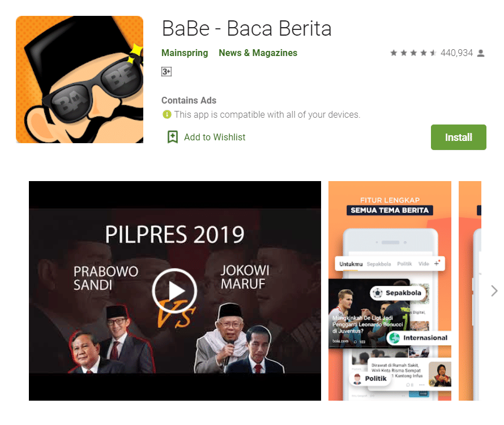The height and width of the screenshot is (425, 504).
Task: Click the BaBe - Baca Berita title
Action: click(246, 29)
